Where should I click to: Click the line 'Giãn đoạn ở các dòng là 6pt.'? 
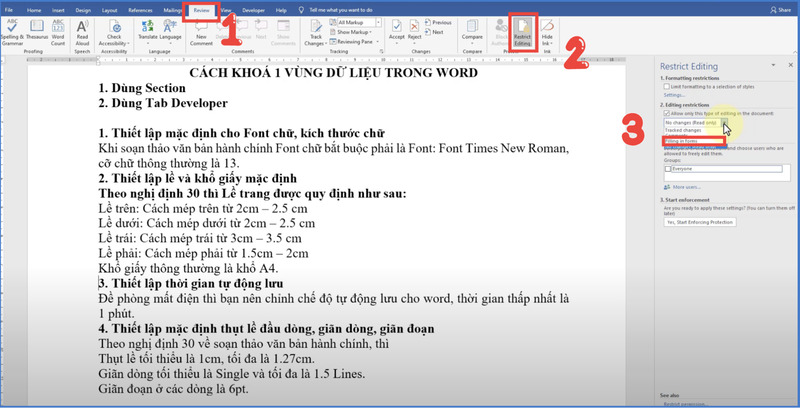pos(173,389)
